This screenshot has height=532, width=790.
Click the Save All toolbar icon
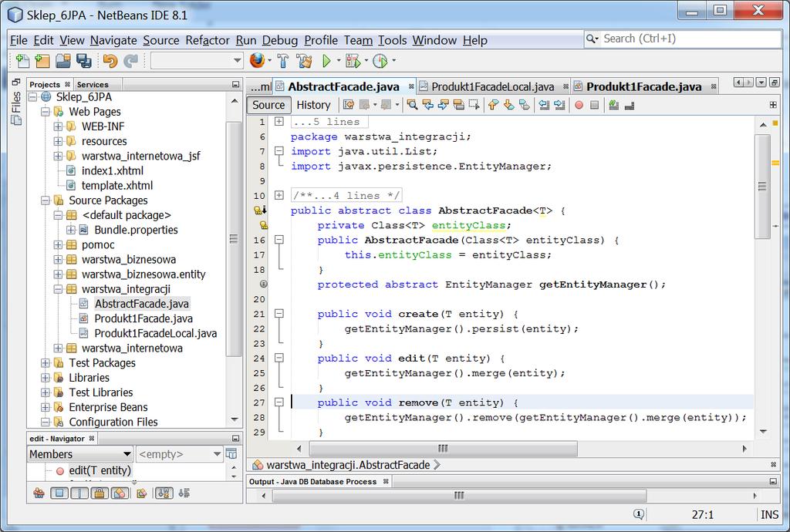coord(83,61)
